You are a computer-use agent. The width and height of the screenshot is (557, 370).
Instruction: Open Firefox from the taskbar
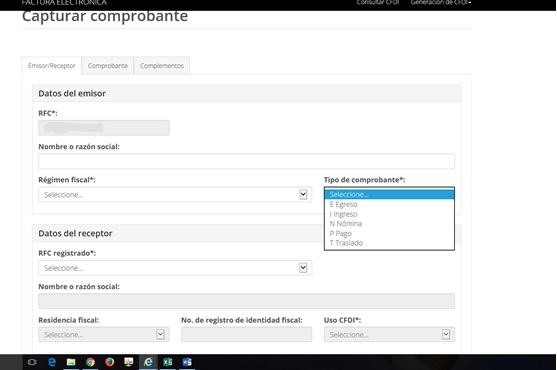[x=109, y=362]
